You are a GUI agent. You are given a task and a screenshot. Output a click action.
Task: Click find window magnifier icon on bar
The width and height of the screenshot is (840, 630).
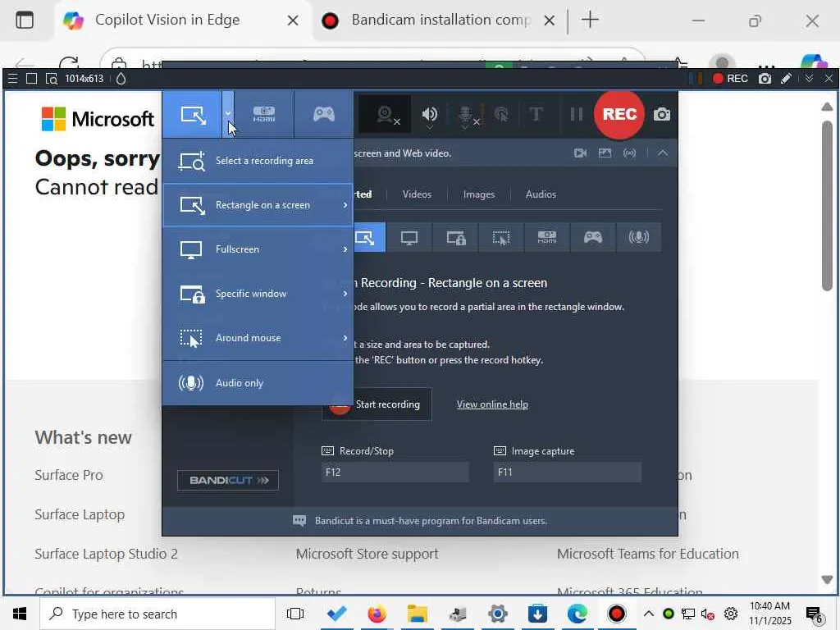pos(51,79)
